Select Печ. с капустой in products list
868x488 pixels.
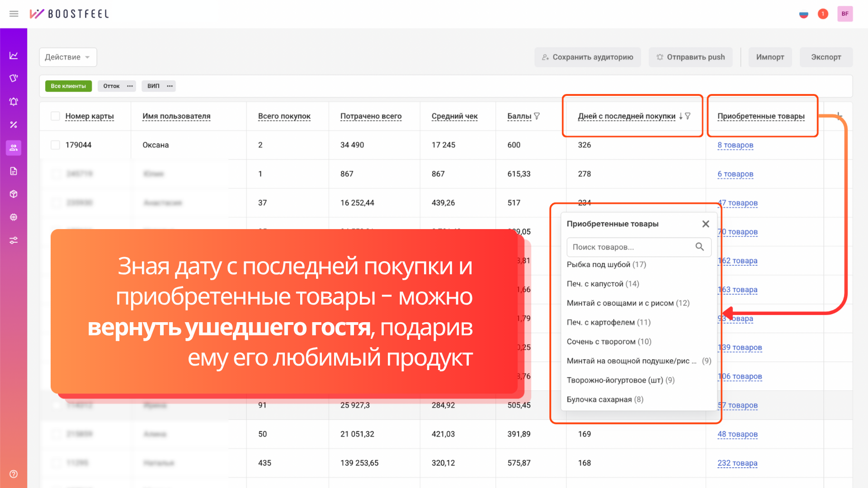point(603,284)
